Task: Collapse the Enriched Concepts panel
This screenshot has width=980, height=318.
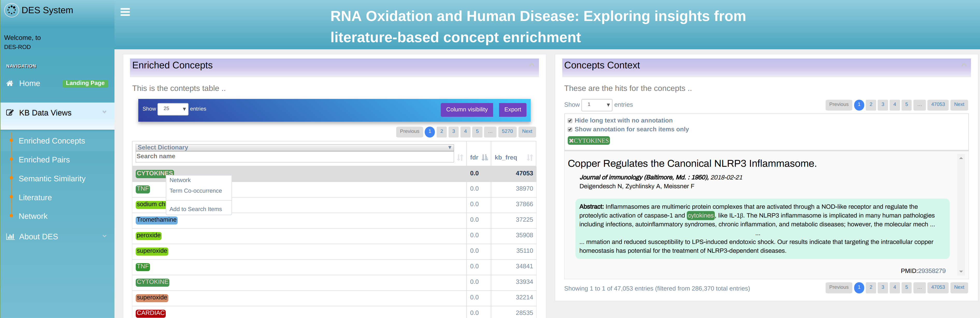Action: (532, 65)
